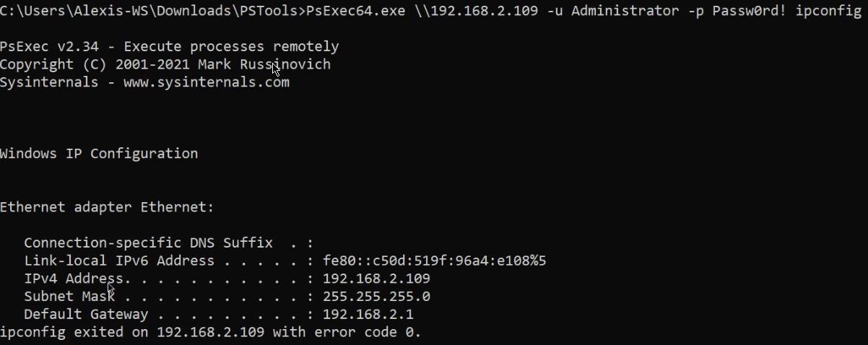Click the Default Gateway label

tap(86, 315)
